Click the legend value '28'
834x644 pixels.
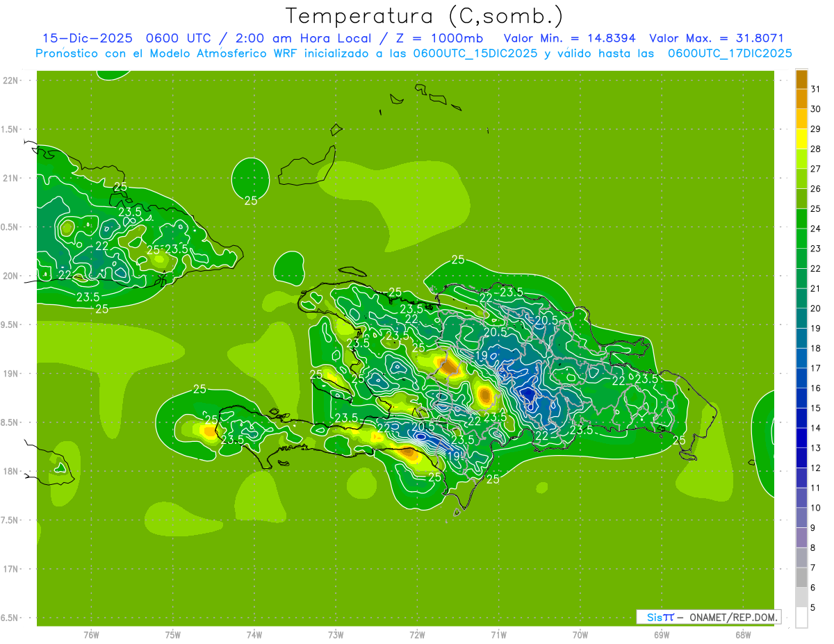coord(816,148)
